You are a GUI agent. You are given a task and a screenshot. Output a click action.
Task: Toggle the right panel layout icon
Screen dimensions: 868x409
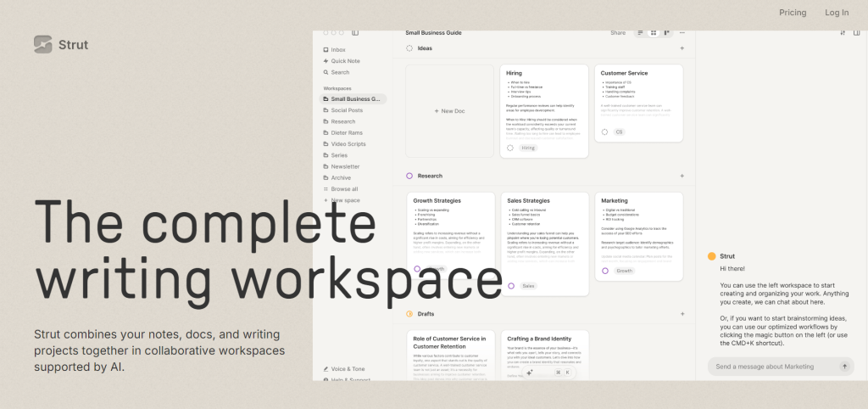(x=856, y=33)
